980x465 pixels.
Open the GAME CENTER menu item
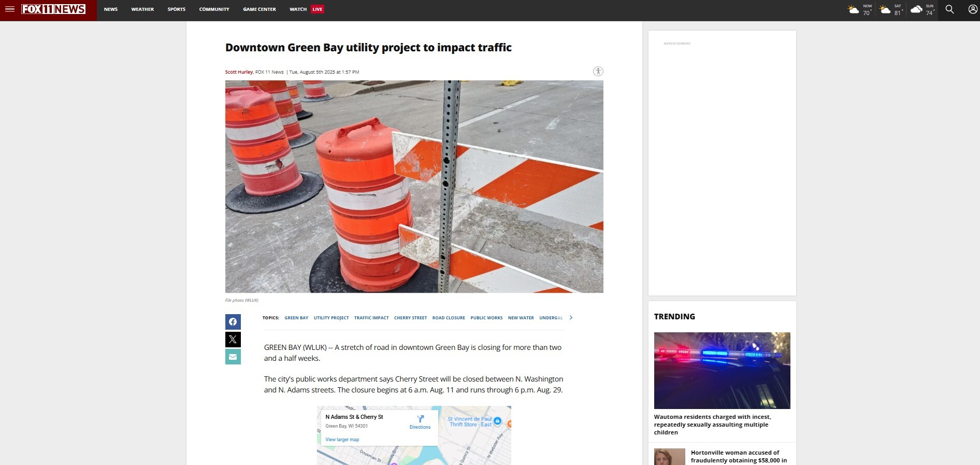click(x=260, y=9)
